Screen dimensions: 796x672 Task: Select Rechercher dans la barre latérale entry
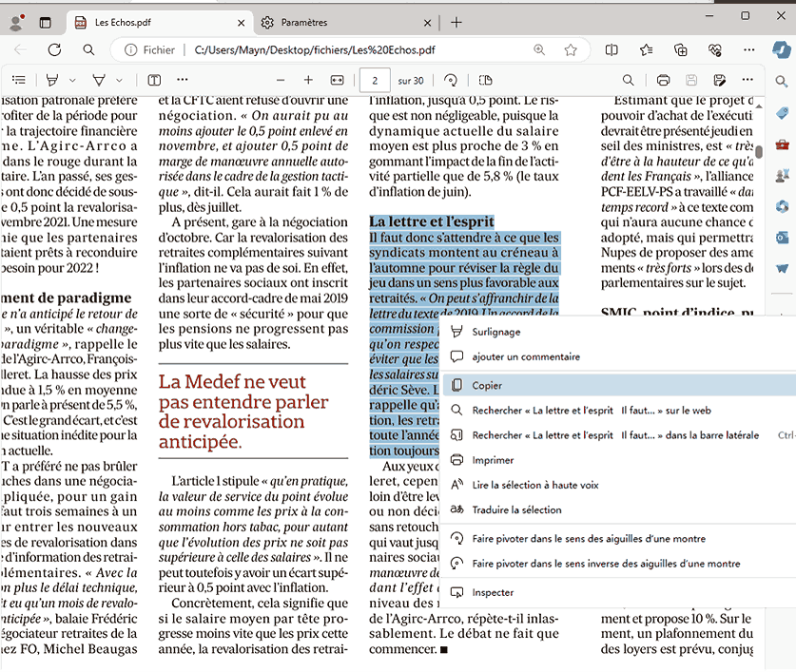tap(618, 435)
